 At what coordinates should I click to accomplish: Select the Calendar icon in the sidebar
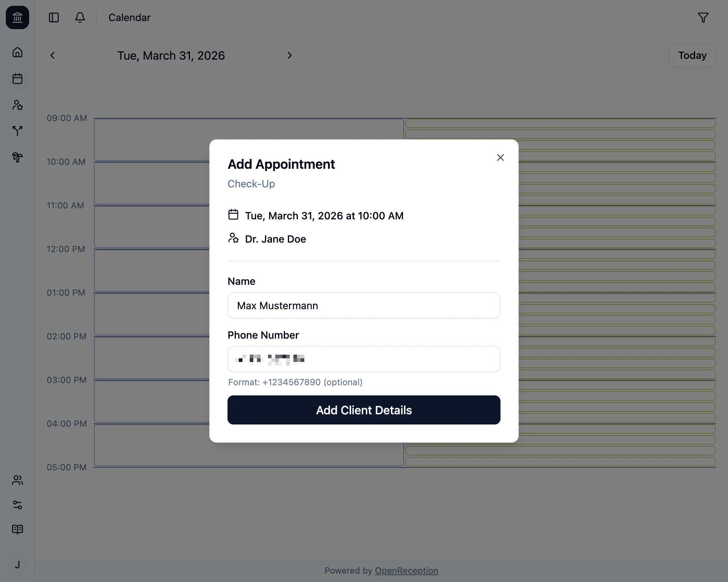pyautogui.click(x=17, y=79)
